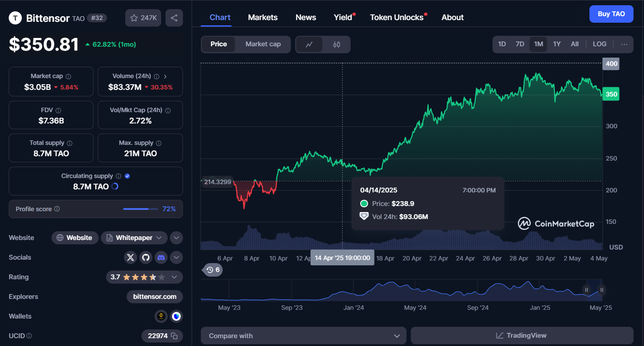Set chart range to 1Y
Image resolution: width=644 pixels, height=346 pixels.
click(x=557, y=44)
